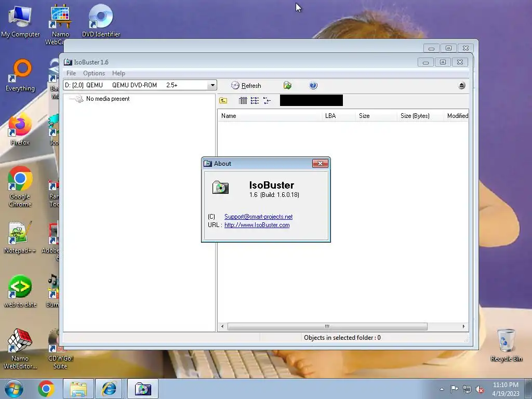
Task: Show hidden tray icons arrow
Action: click(x=442, y=389)
